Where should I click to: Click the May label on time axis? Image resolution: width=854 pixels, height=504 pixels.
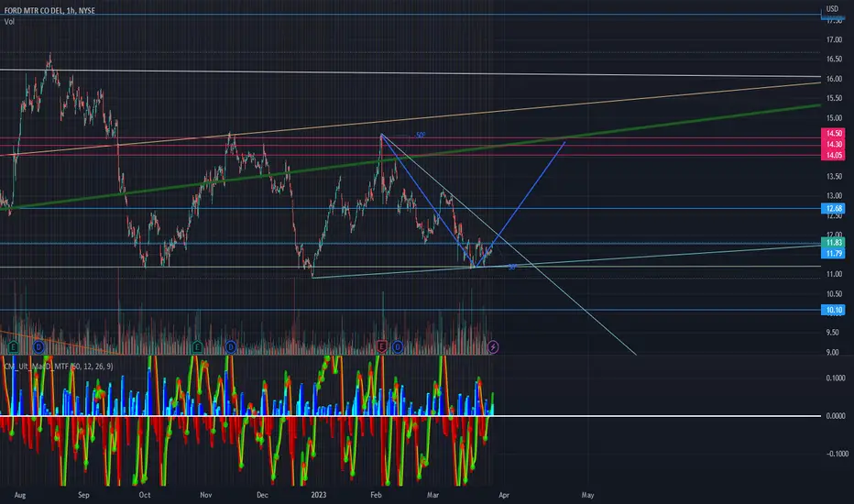coord(587,495)
